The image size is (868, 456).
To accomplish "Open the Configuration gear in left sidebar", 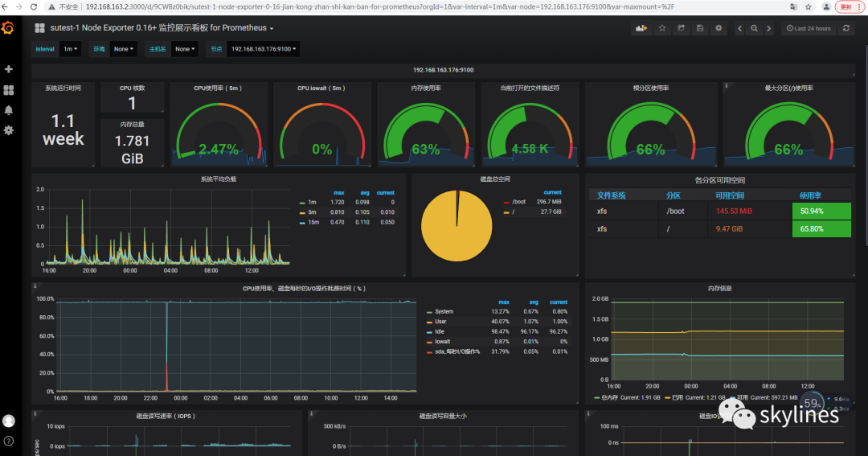I will click(9, 130).
